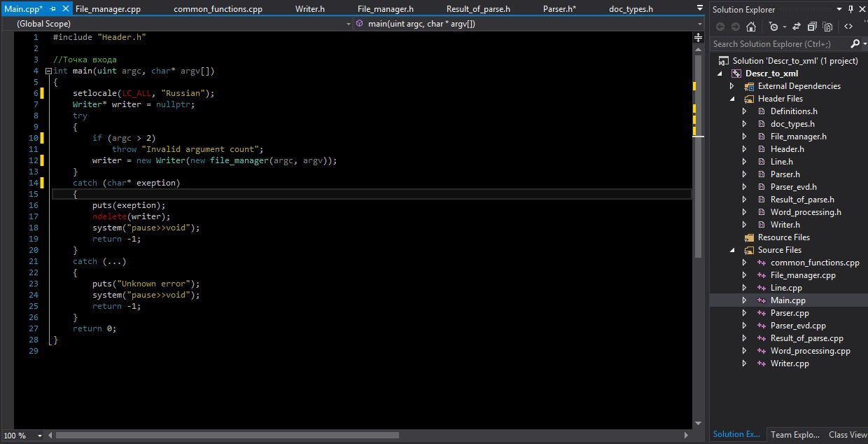868x444 pixels.
Task: Select Parser_evd.h in Solution Explorer
Action: [x=794, y=187]
